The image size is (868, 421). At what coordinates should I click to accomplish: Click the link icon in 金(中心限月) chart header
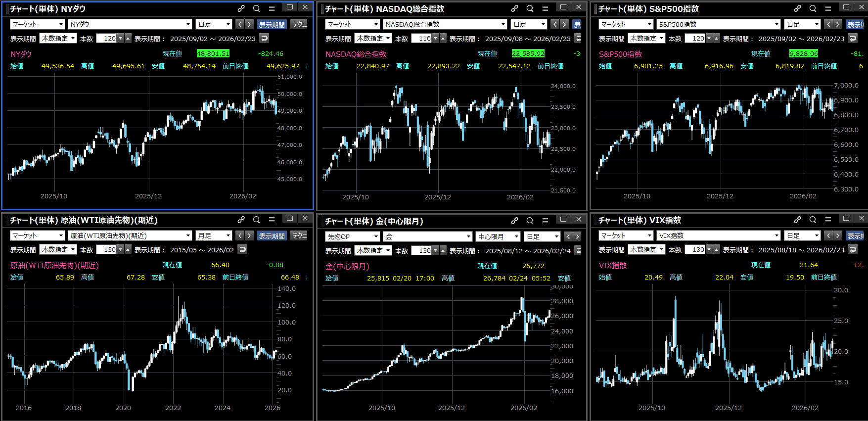click(514, 221)
